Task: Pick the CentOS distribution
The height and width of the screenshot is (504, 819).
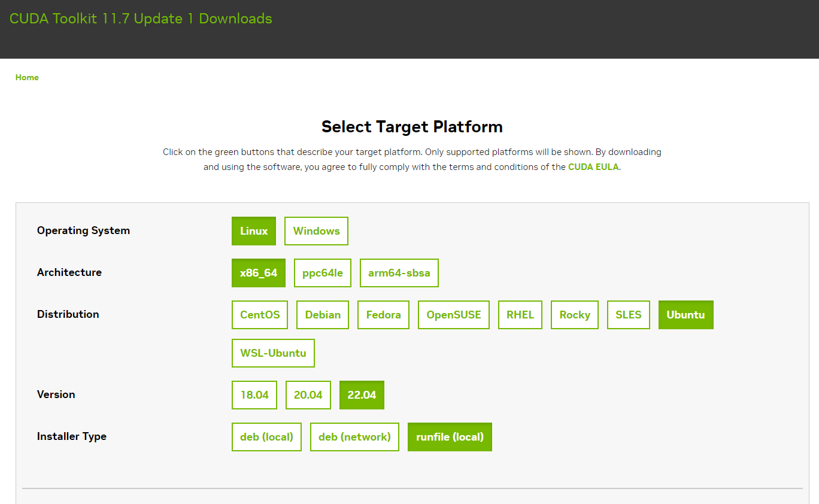Action: [260, 315]
